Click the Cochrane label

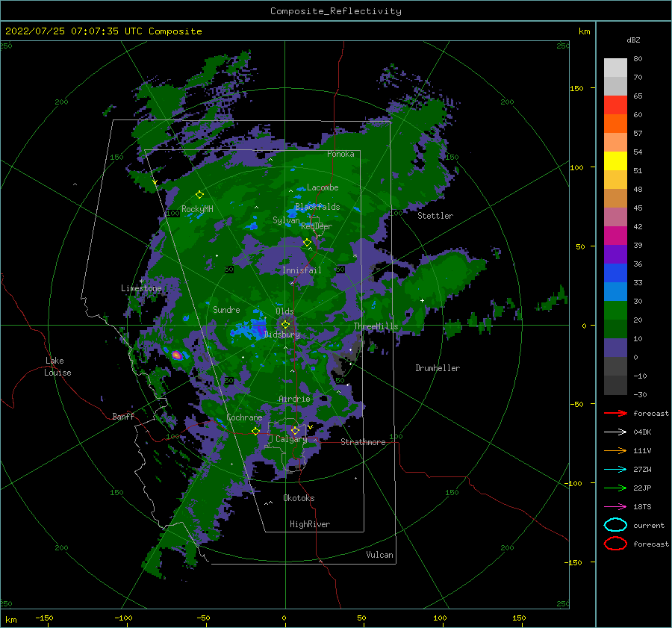tap(244, 417)
